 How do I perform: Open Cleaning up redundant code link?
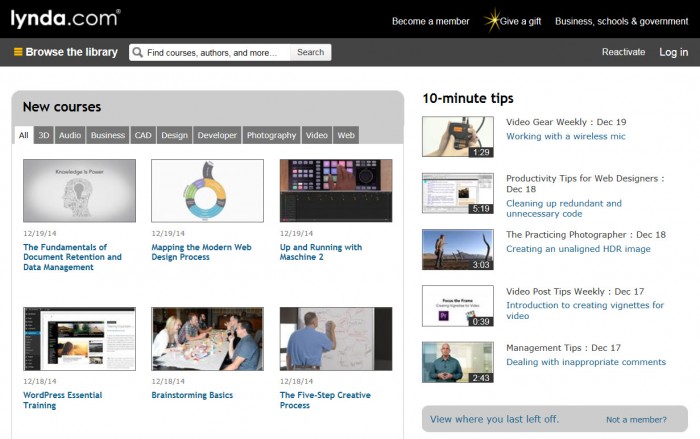tap(564, 209)
